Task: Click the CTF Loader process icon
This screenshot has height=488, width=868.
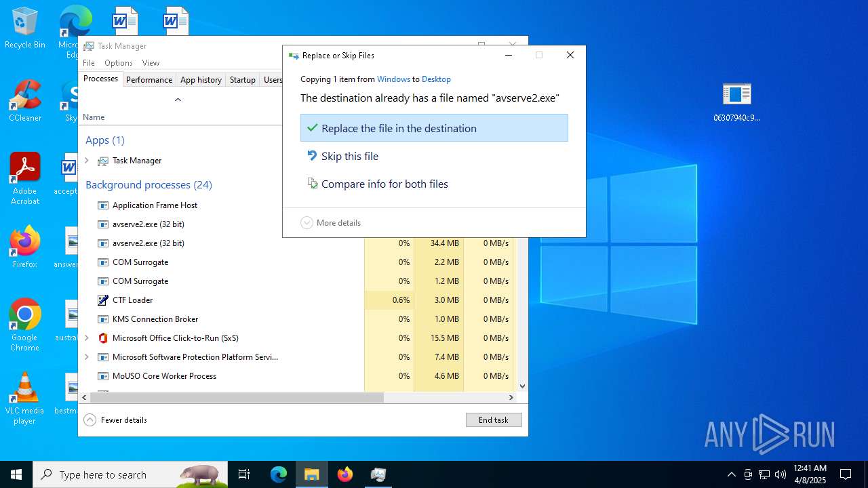Action: (x=103, y=300)
